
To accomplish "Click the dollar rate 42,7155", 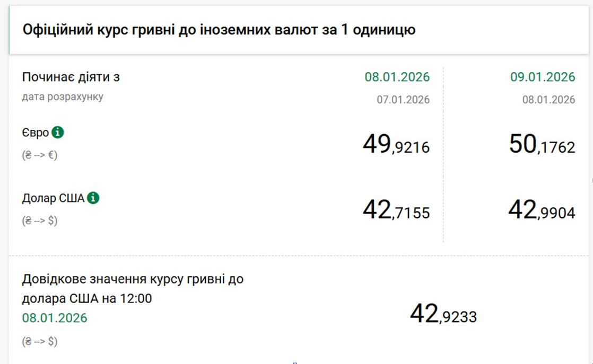I will (x=396, y=211).
